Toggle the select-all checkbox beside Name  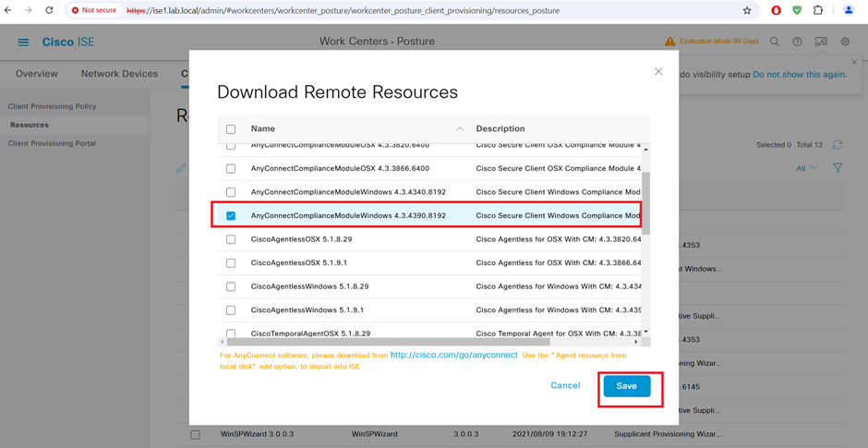231,129
